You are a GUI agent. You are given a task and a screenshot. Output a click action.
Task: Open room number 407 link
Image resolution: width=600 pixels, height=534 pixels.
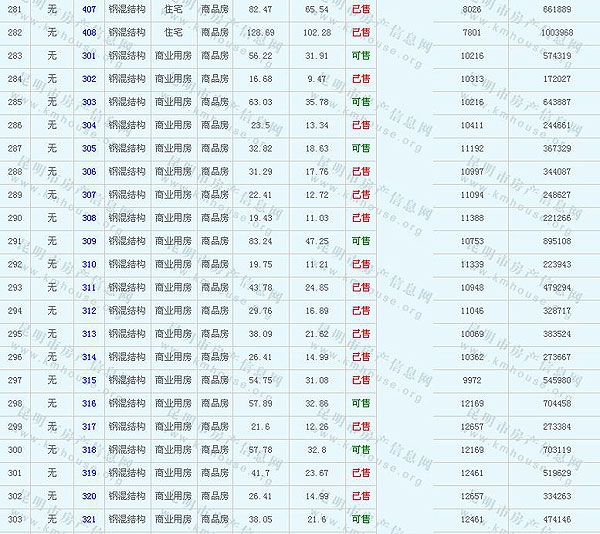pos(89,9)
